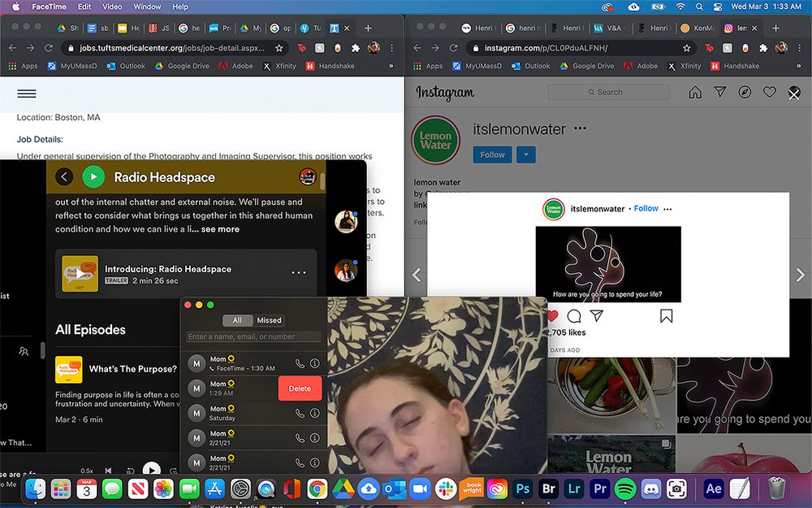Select the All calls segment in FaceTime
812x508 pixels.
tap(237, 320)
